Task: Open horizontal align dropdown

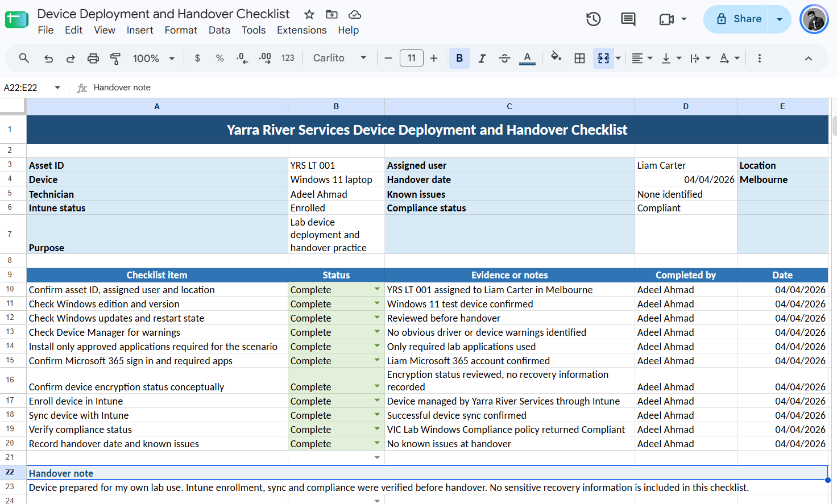Action: tap(642, 58)
